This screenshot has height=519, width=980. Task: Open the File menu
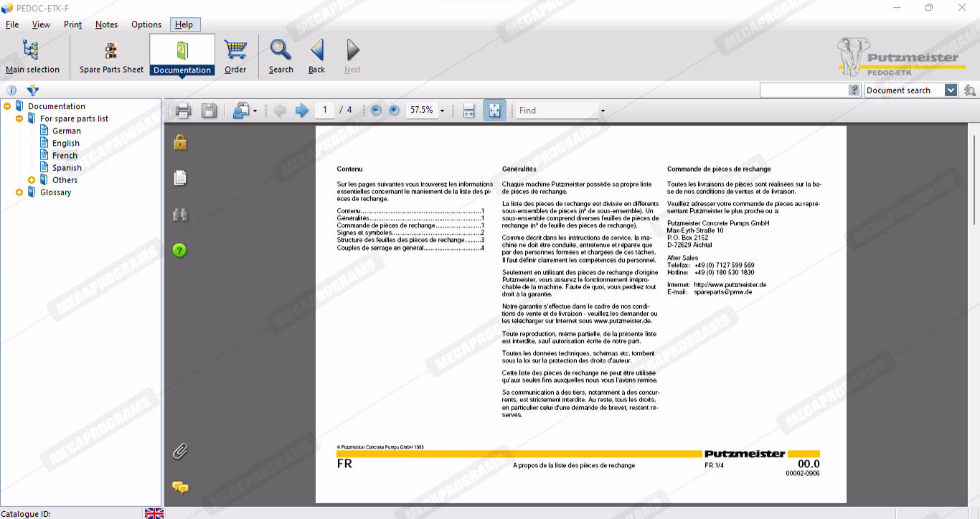click(x=12, y=24)
